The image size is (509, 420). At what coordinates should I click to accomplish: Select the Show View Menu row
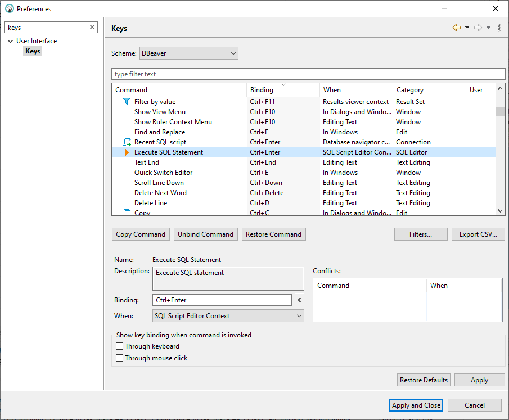click(x=304, y=112)
